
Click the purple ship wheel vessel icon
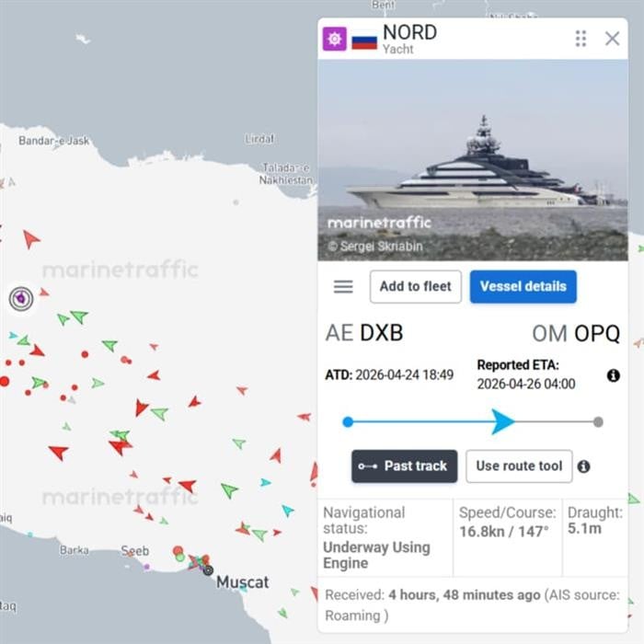[x=334, y=40]
